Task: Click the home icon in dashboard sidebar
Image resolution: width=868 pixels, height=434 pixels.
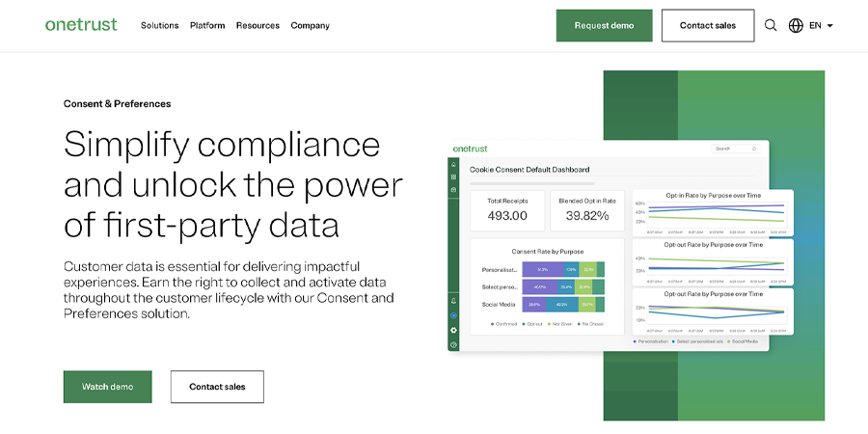Action: coord(453,165)
